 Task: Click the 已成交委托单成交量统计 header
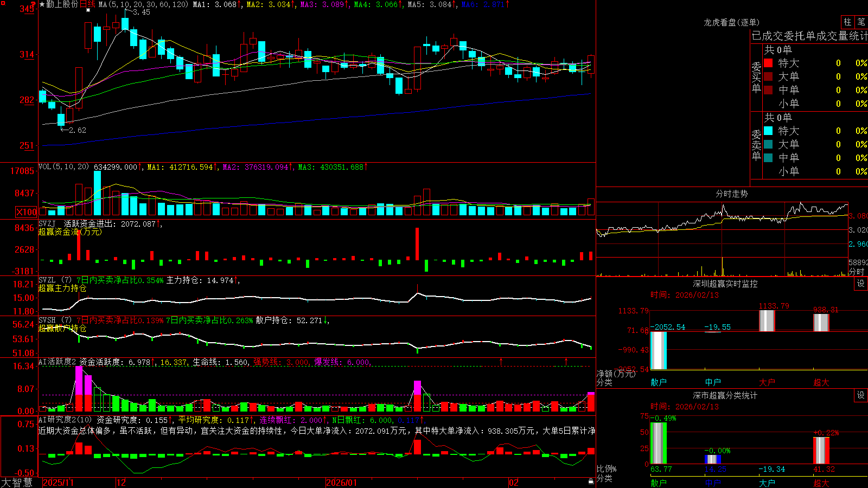(809, 36)
